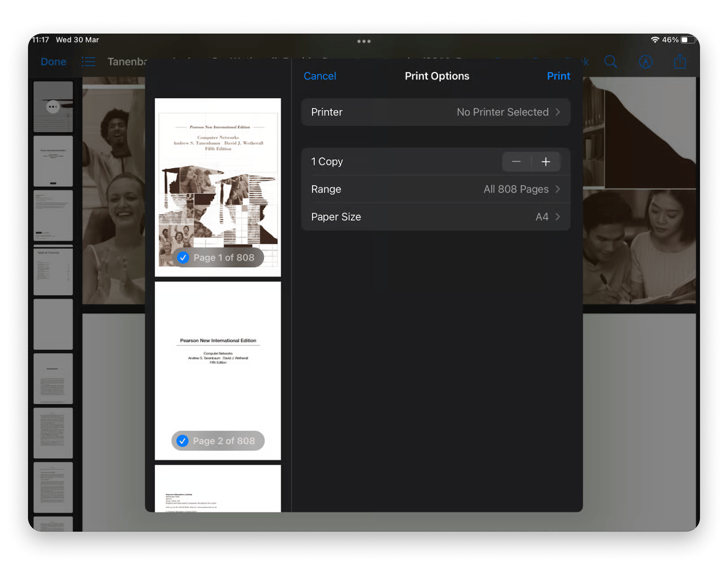728x569 pixels.
Task: Open the Paper Size A4 option
Action: pyautogui.click(x=435, y=217)
